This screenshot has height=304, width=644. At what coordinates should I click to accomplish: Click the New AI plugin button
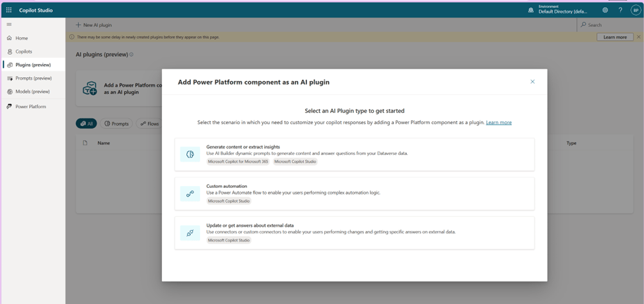(94, 25)
